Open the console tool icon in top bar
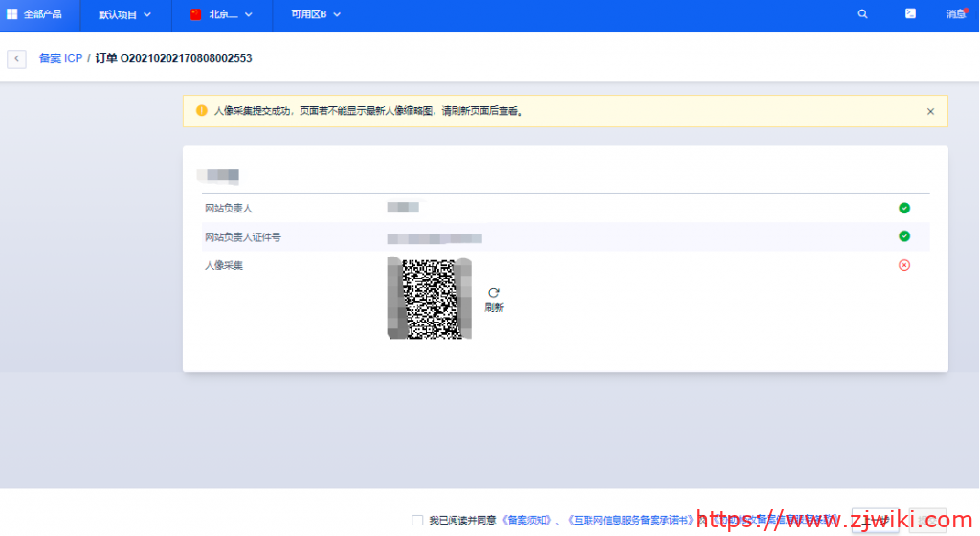This screenshot has height=536, width=980. [x=910, y=14]
